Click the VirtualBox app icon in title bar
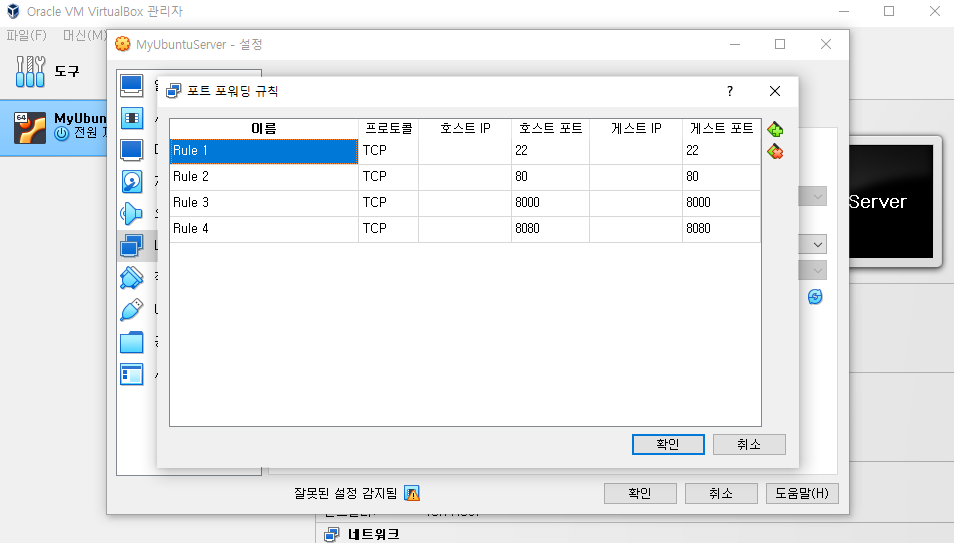The image size is (954, 543). [13, 12]
